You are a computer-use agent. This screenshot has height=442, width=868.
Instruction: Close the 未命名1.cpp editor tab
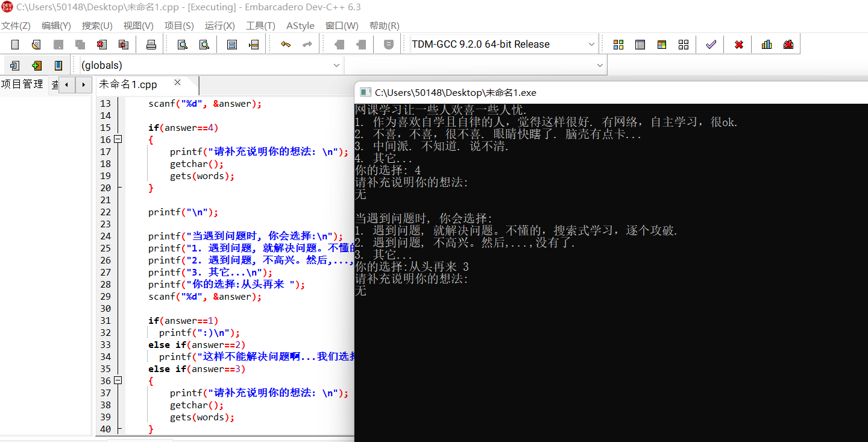pos(177,83)
